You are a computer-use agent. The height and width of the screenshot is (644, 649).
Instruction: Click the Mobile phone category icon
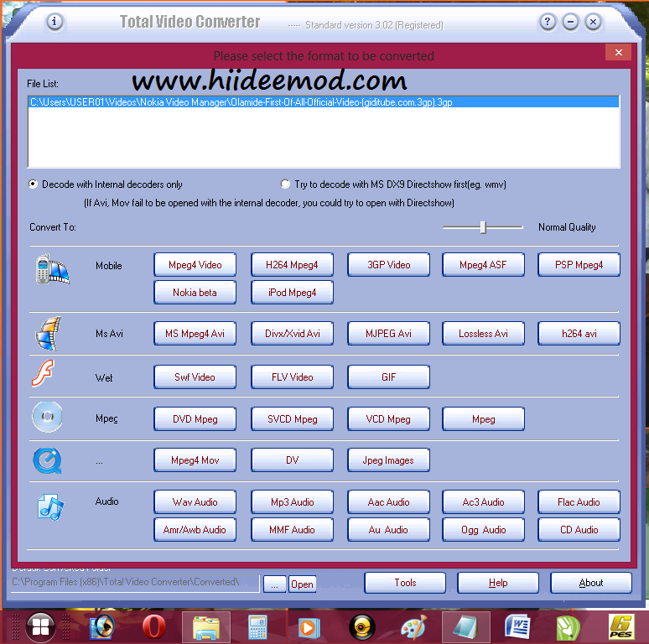coord(52,269)
